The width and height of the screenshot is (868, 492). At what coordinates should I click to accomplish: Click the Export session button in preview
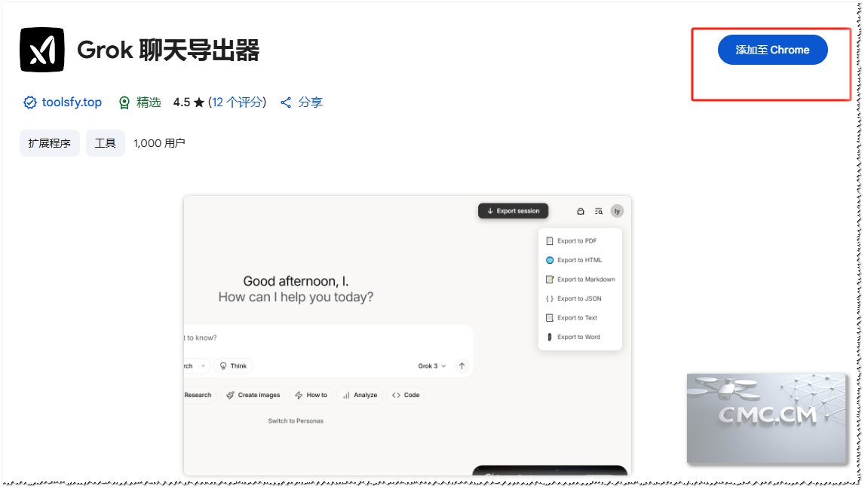pyautogui.click(x=513, y=211)
